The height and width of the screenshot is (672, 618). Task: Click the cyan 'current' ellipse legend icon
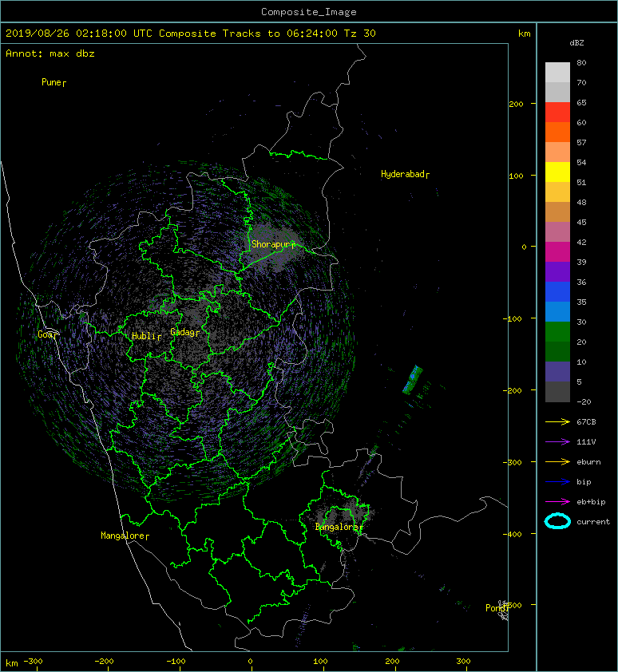[x=557, y=521]
